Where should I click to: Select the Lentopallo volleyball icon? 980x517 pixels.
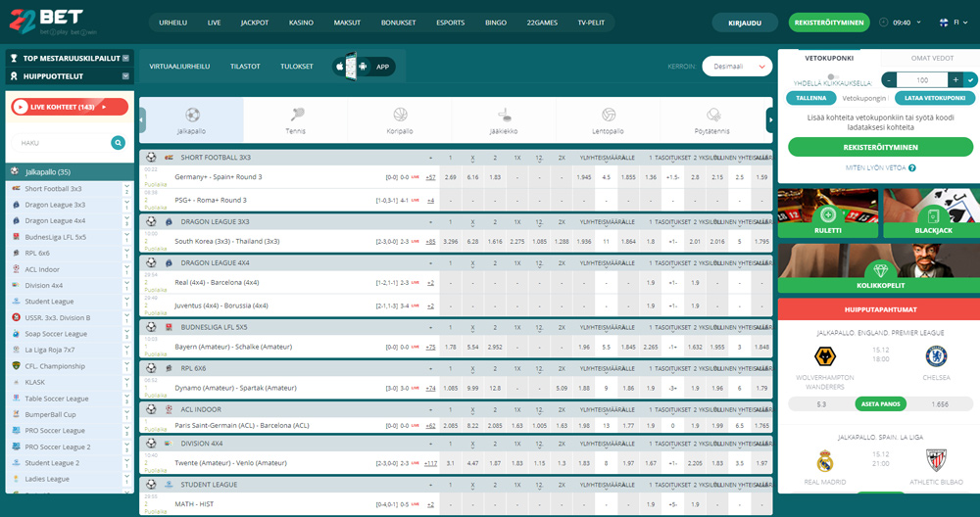(609, 115)
